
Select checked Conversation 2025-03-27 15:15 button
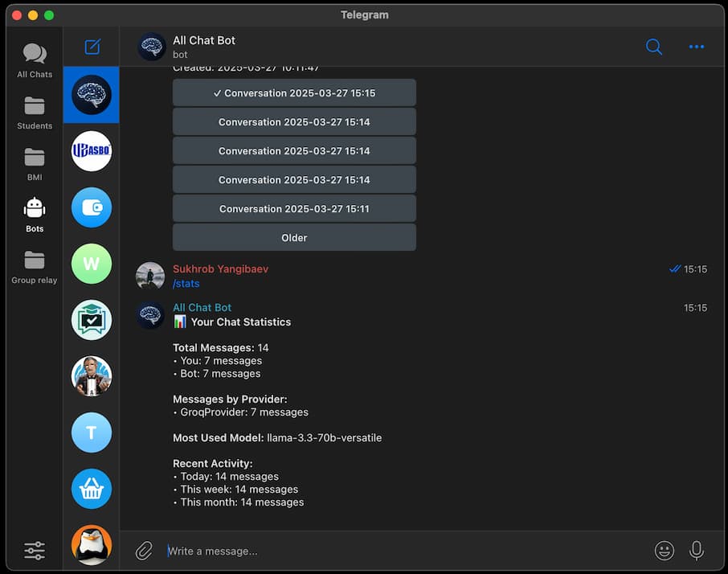[294, 93]
